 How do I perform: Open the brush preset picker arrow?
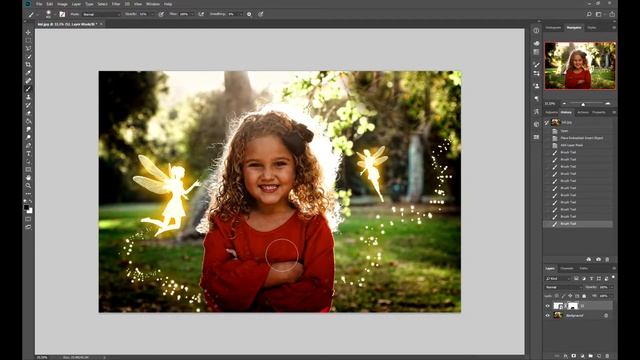(54, 14)
